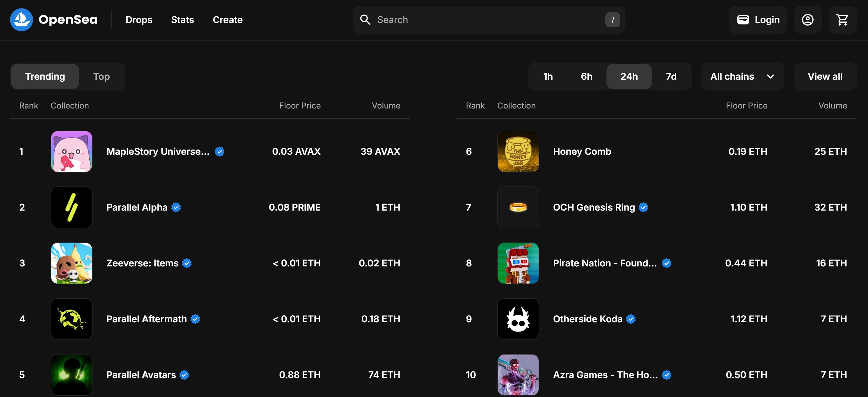868x397 pixels.
Task: Open the Stats menu
Action: pos(182,19)
